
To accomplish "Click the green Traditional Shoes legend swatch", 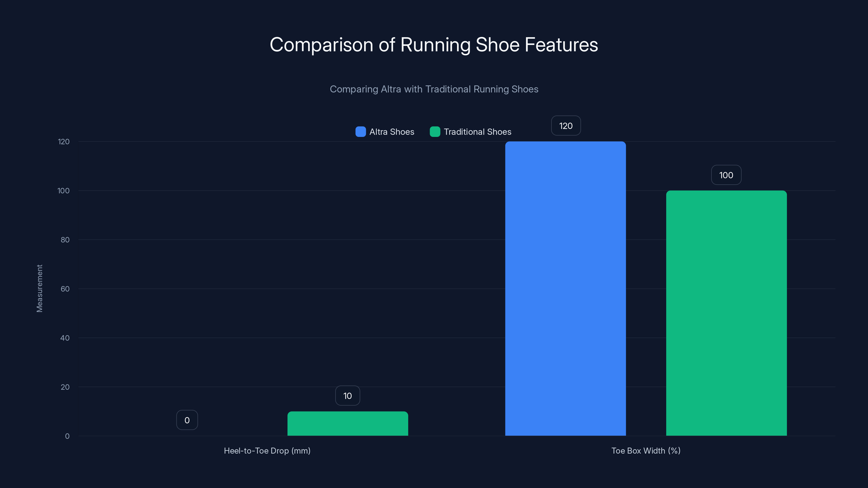I will (x=435, y=132).
